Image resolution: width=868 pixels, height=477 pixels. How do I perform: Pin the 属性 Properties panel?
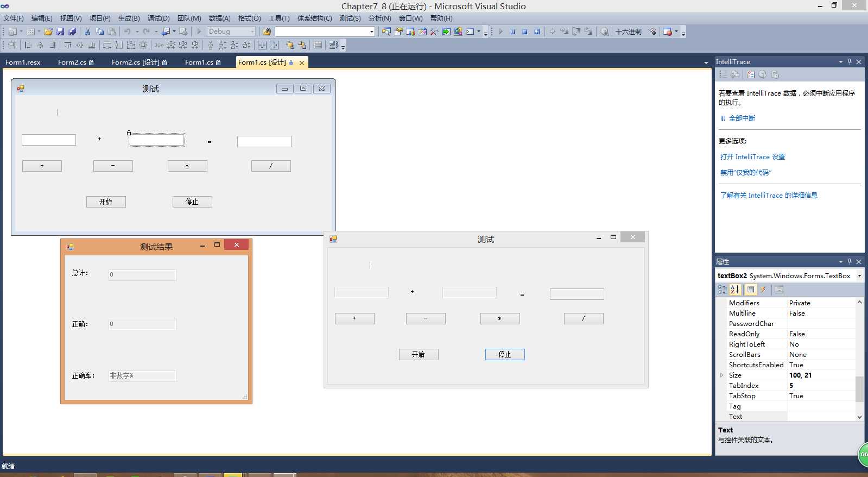[850, 261]
